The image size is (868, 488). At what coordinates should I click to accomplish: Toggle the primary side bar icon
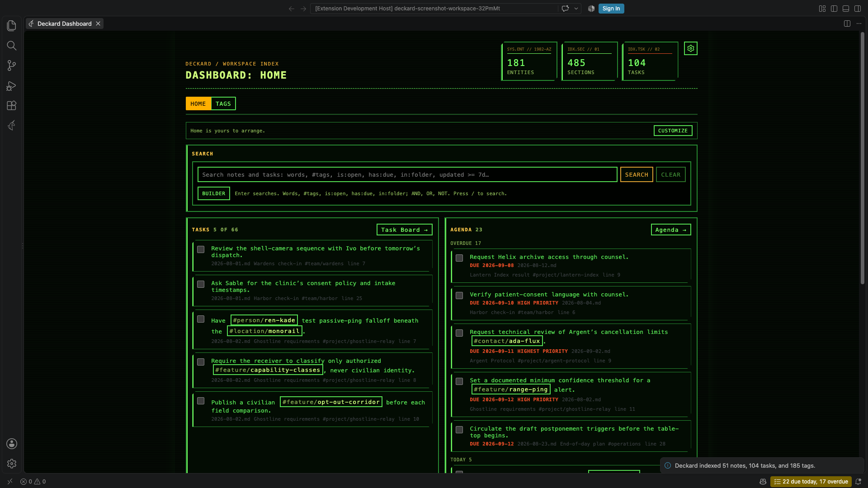(x=834, y=9)
